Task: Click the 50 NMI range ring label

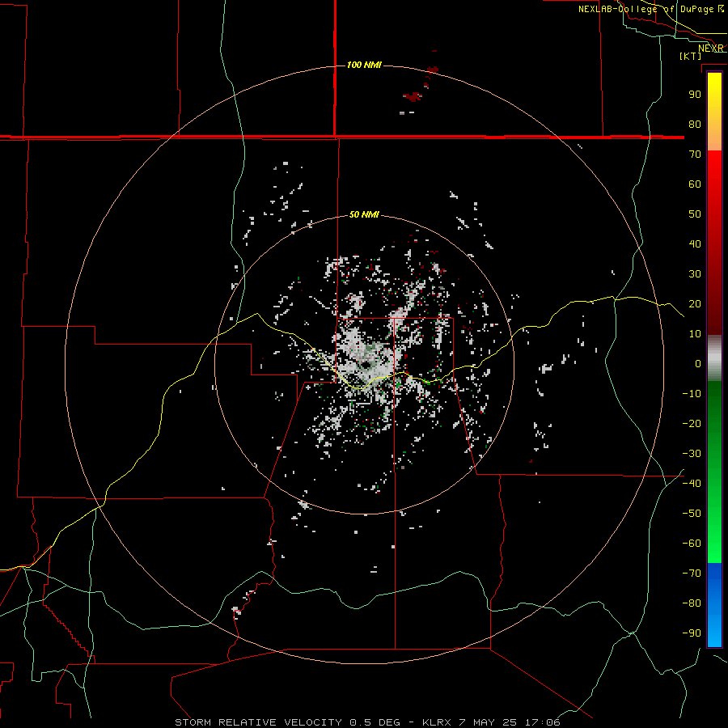Action: (x=364, y=214)
